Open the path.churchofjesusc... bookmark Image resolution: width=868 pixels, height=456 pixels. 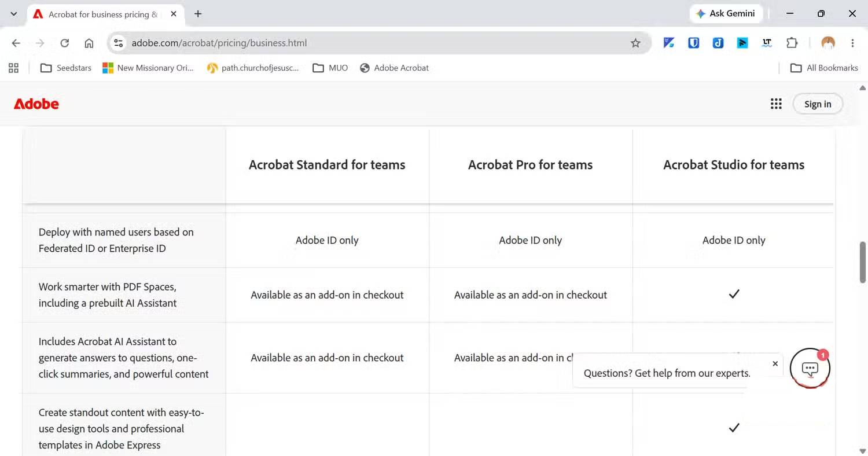tap(253, 68)
